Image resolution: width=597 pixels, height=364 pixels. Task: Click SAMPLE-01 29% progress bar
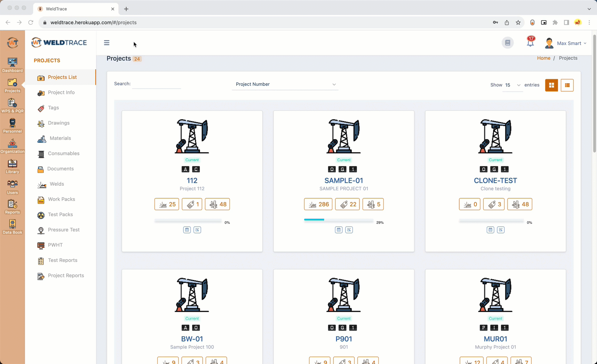pyautogui.click(x=339, y=220)
